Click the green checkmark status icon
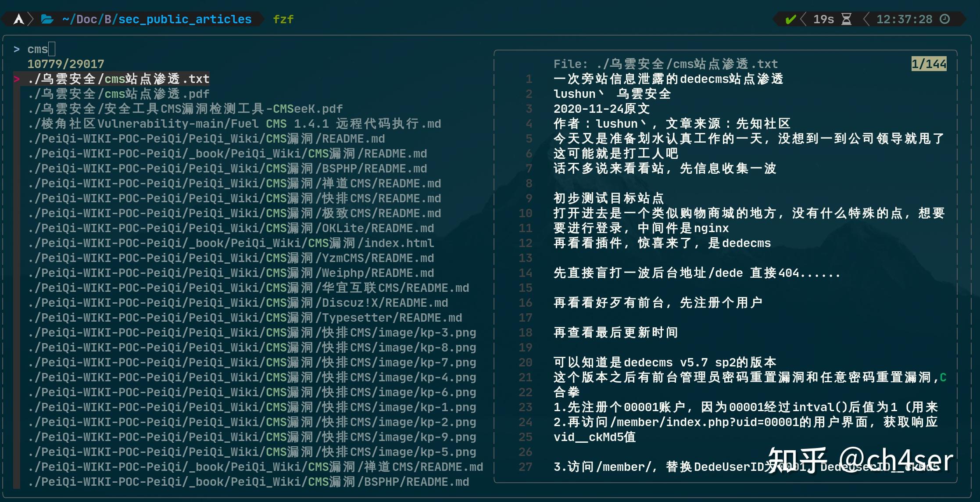 click(x=790, y=19)
